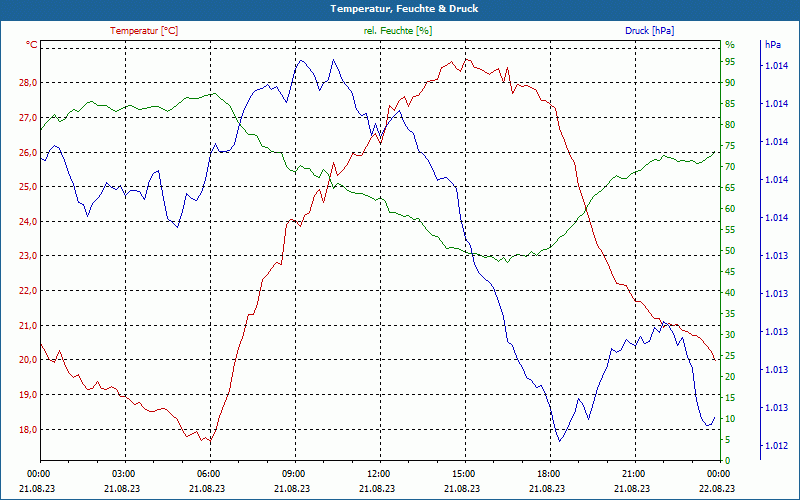Click the blue 'hPa' axis unit label
The image size is (800, 500).
pyautogui.click(x=772, y=45)
